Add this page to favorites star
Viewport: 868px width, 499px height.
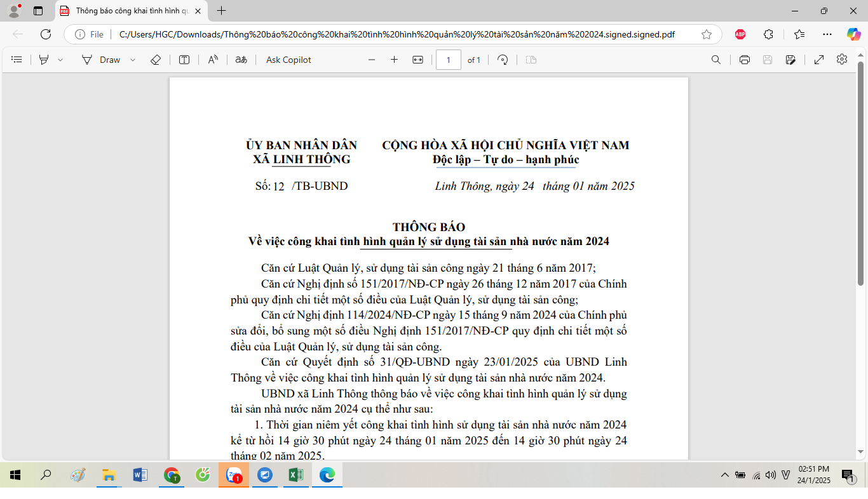point(707,34)
